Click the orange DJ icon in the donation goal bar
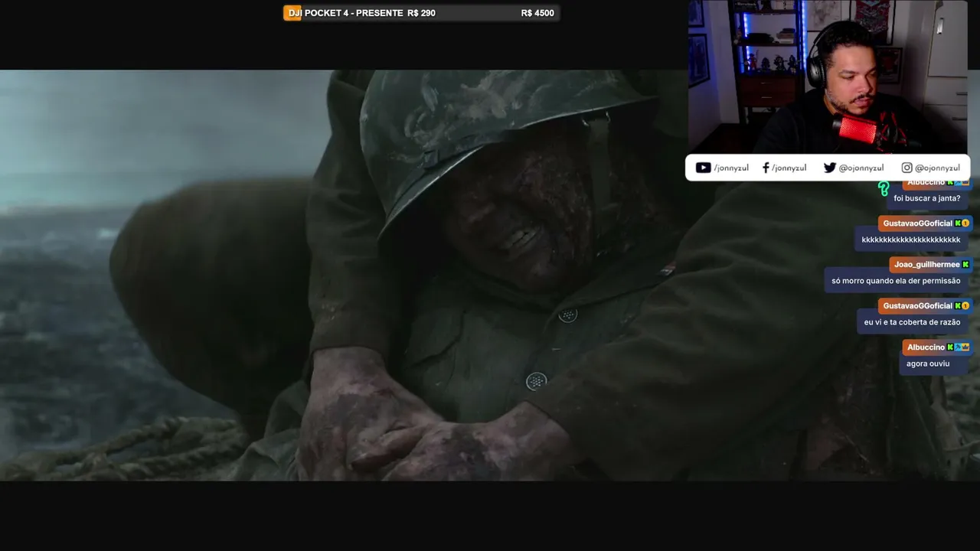This screenshot has height=551, width=980. click(x=292, y=13)
